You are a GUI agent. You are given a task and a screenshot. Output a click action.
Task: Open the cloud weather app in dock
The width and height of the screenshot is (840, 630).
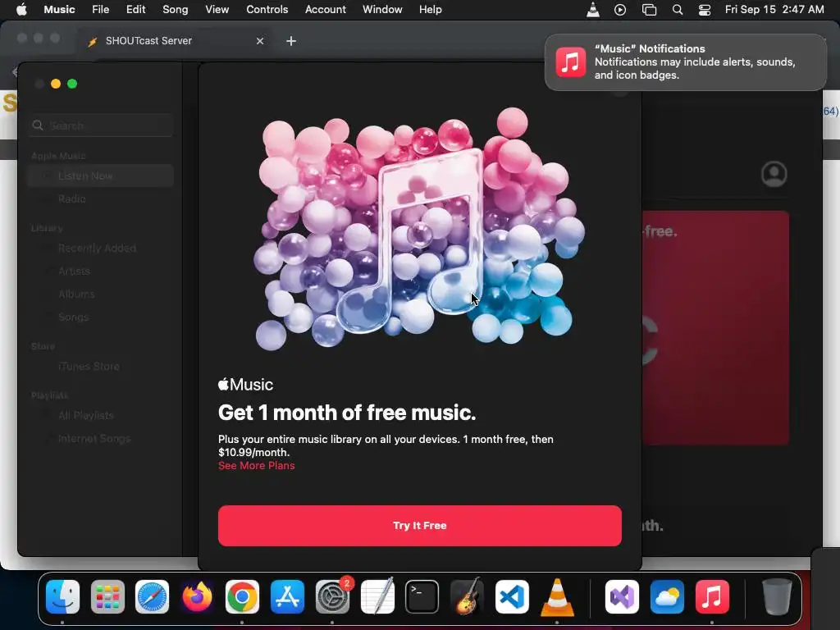pyautogui.click(x=667, y=596)
